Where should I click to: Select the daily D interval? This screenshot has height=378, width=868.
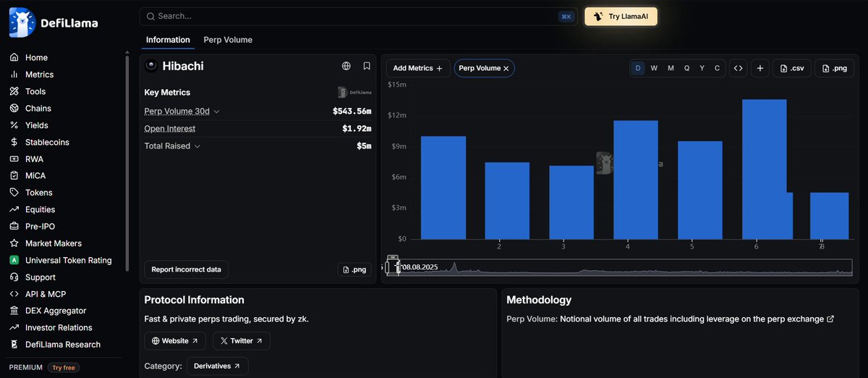[x=638, y=68]
